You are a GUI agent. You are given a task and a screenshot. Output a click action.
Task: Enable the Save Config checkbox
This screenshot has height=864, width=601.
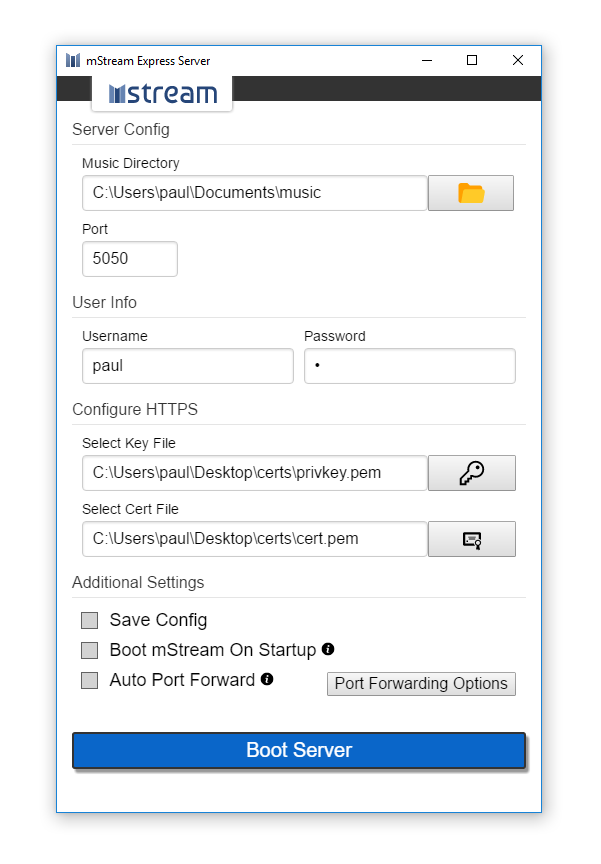pyautogui.click(x=89, y=620)
